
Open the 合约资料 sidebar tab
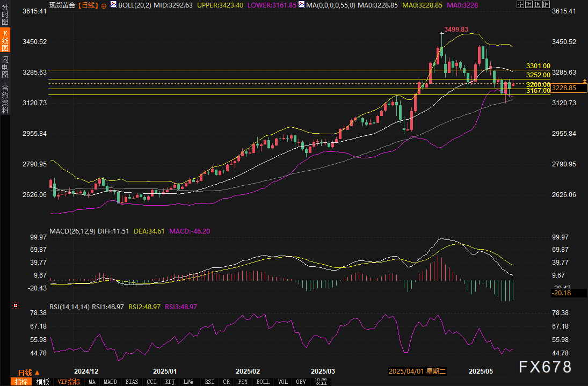point(5,98)
